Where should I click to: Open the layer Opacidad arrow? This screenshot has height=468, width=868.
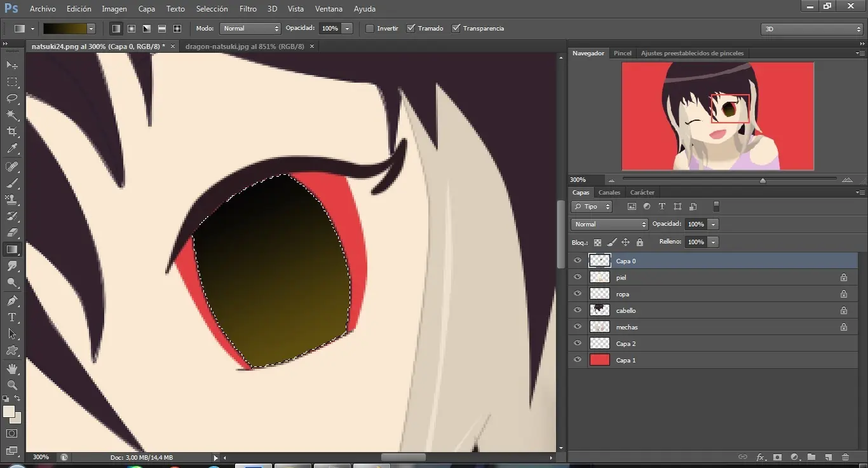point(714,224)
